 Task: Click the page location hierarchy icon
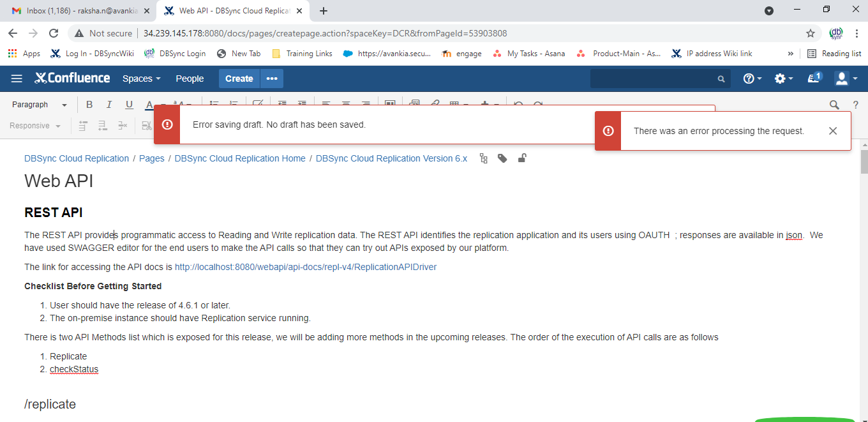tap(483, 158)
